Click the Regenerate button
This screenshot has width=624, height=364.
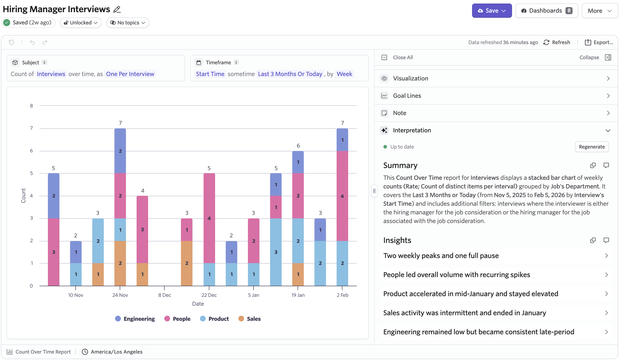click(592, 147)
